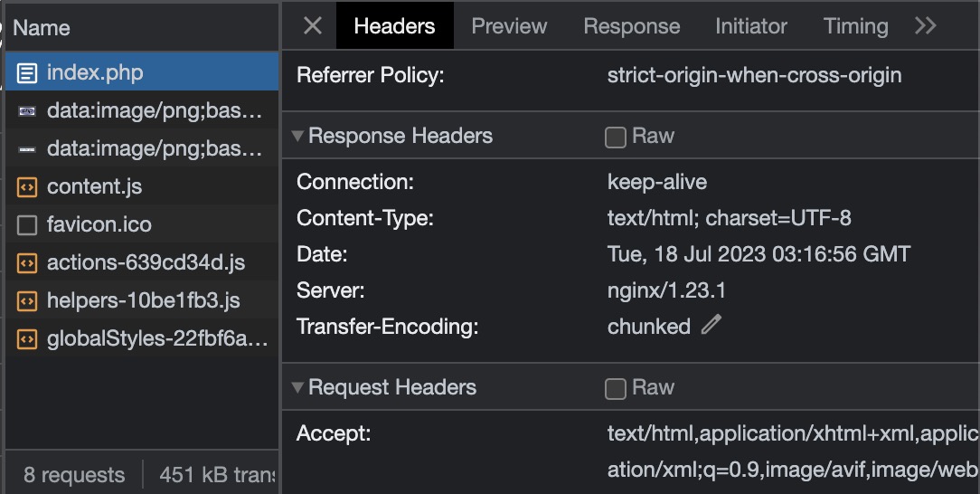This screenshot has width=980, height=494.
Task: Click the pencil edit icon next to chunked
Action: [711, 325]
